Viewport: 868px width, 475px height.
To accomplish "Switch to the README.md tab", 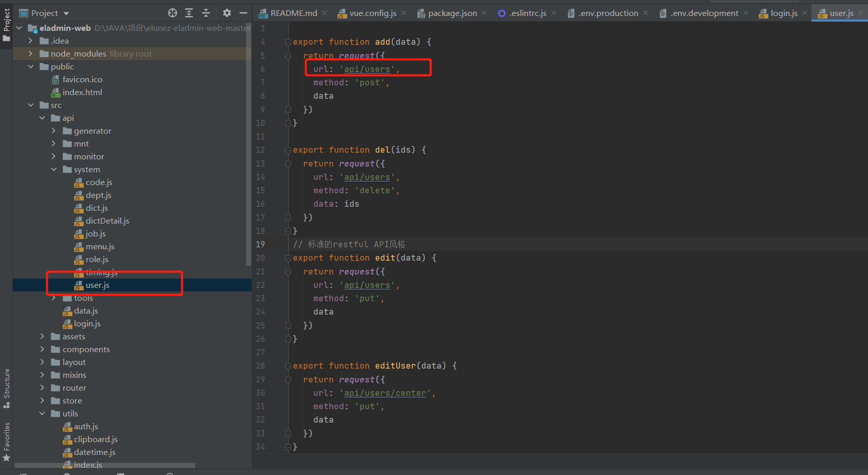I will 294,13.
